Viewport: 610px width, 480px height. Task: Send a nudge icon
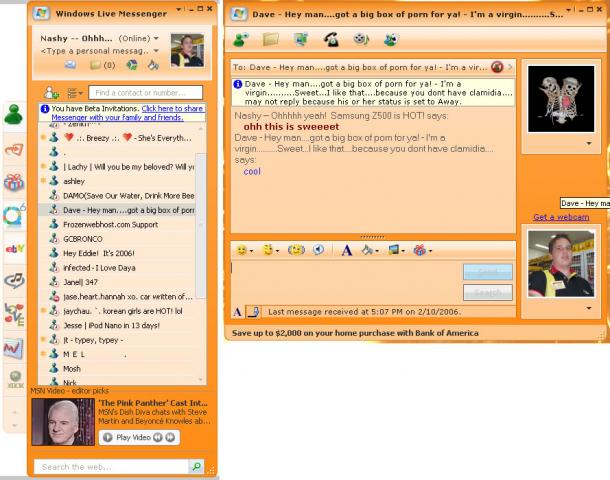tap(296, 250)
